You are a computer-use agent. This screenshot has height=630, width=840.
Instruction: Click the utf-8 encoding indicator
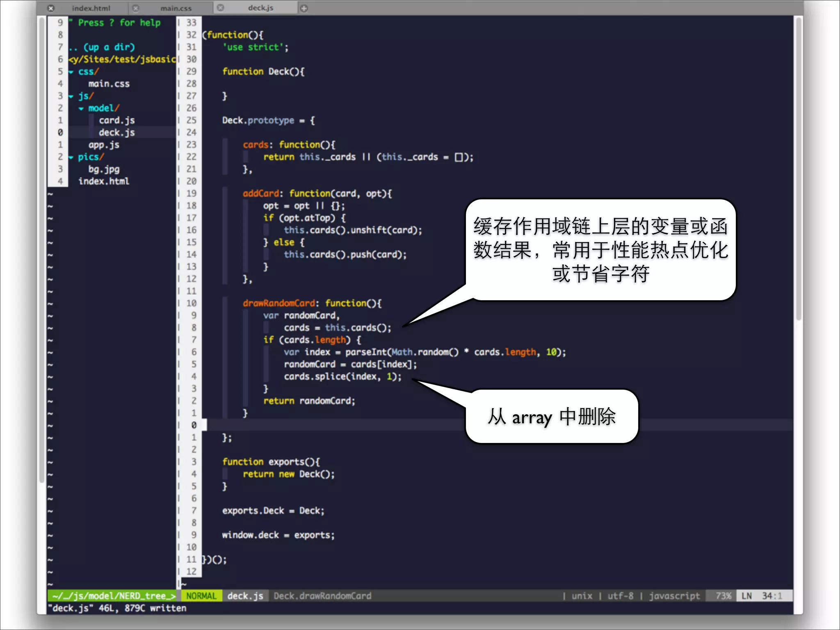620,596
